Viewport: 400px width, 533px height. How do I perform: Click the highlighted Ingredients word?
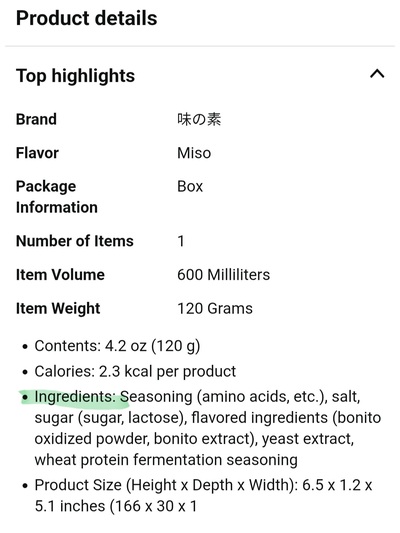tap(75, 397)
